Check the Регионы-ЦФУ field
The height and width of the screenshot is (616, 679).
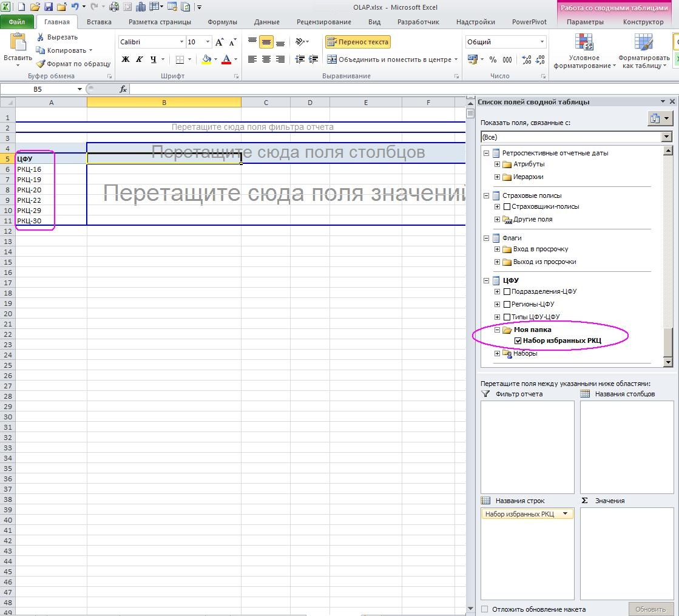507,304
